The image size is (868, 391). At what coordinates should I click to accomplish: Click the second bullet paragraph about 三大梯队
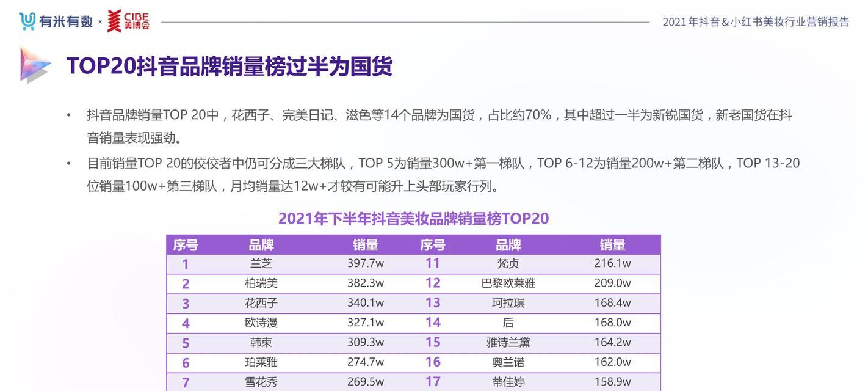443,174
